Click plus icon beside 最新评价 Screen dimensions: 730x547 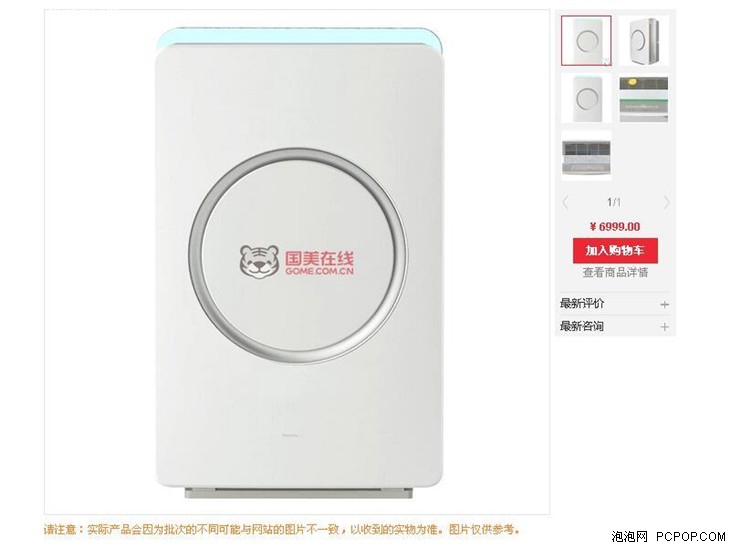point(664,304)
